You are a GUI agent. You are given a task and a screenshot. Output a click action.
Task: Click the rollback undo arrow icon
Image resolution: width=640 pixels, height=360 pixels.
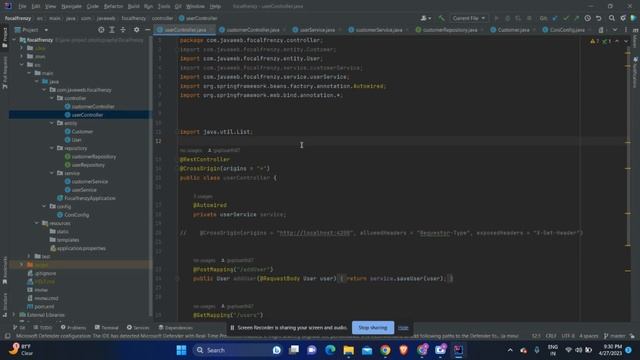[x=598, y=18]
